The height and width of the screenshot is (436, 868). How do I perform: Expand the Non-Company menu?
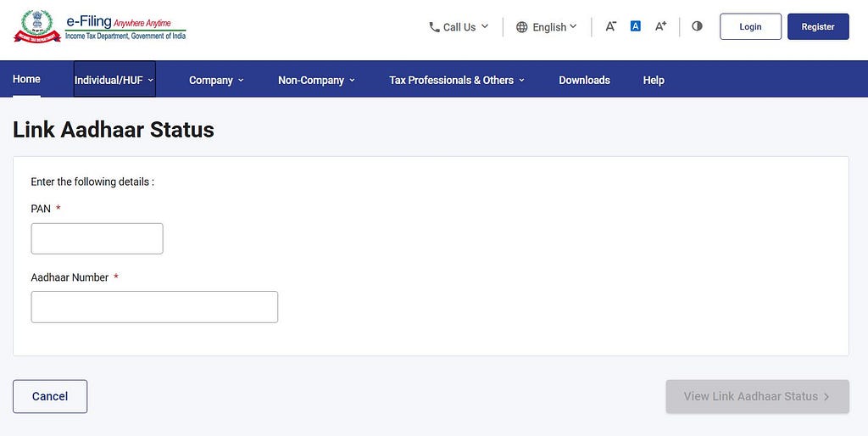(317, 81)
